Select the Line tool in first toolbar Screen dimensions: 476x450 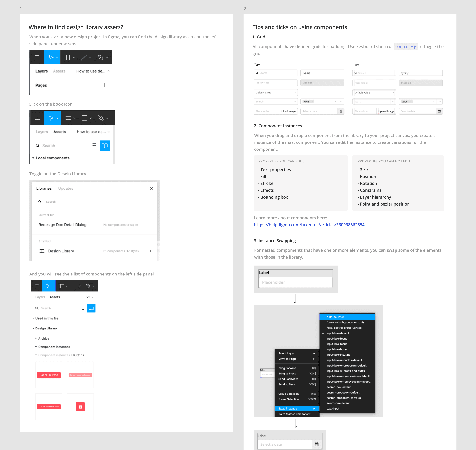click(84, 57)
